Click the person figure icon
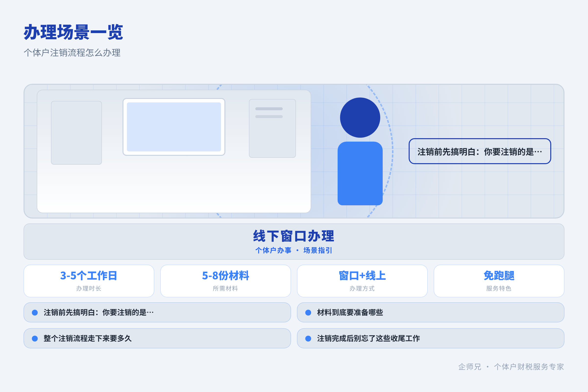The image size is (588, 392). [360, 151]
